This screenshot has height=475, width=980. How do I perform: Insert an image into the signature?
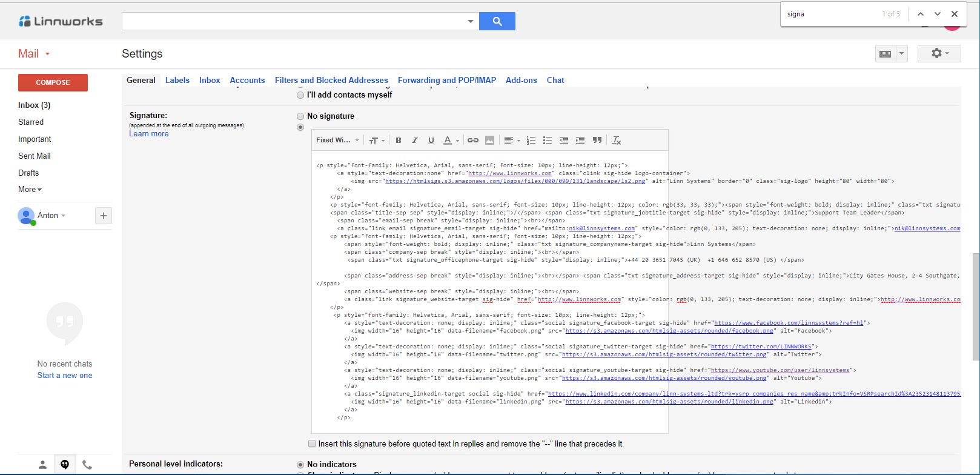point(489,140)
